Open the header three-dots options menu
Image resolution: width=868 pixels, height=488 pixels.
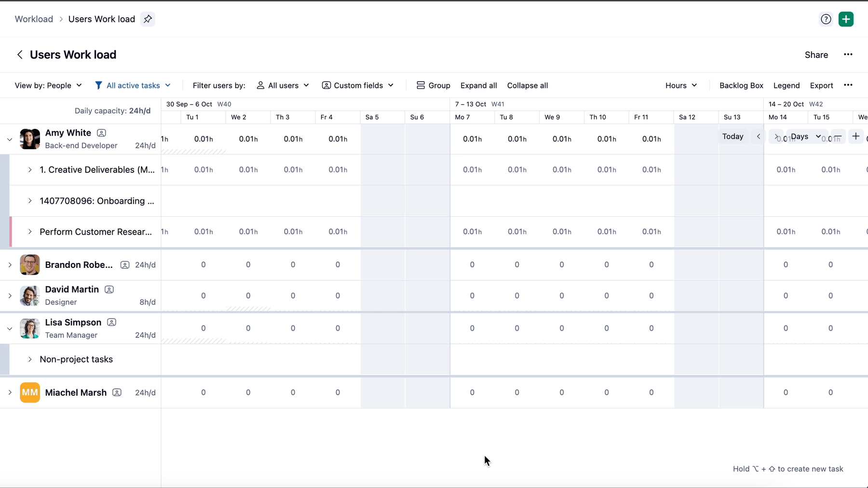tap(848, 55)
